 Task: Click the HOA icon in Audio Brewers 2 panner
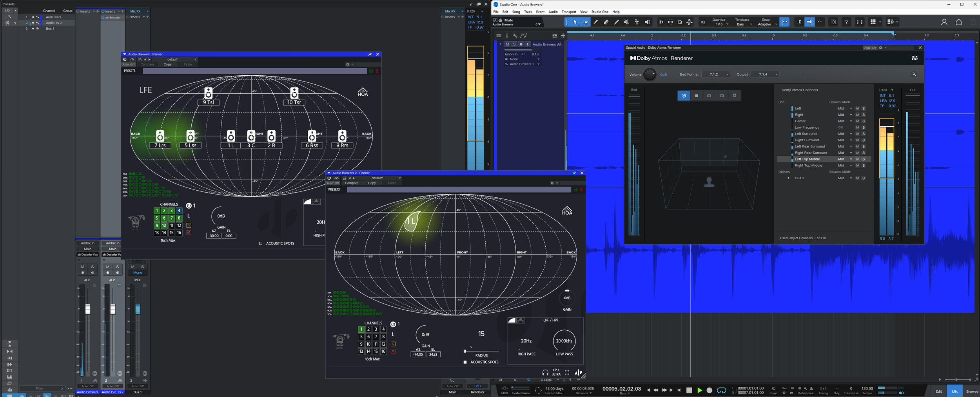click(567, 211)
